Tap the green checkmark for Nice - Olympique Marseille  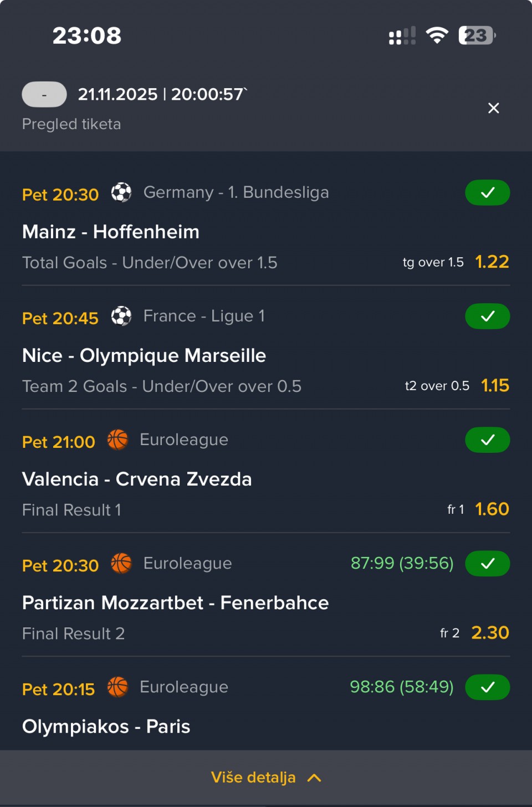pos(488,316)
